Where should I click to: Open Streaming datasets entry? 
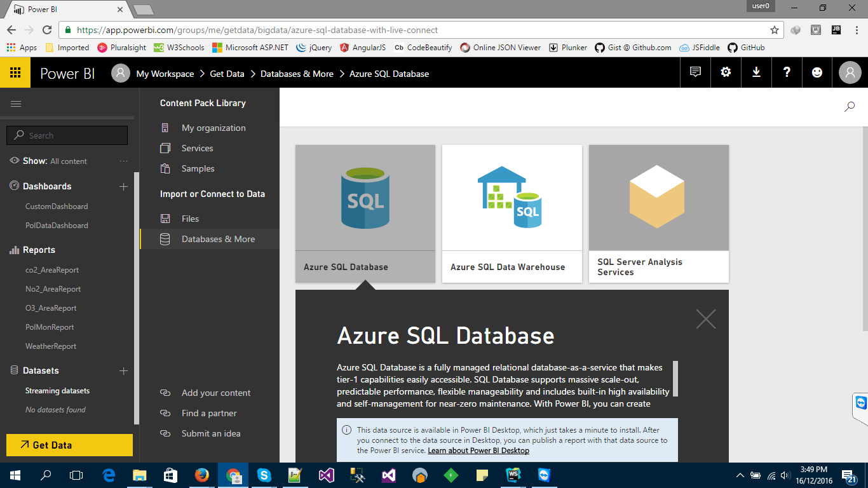[x=57, y=391]
